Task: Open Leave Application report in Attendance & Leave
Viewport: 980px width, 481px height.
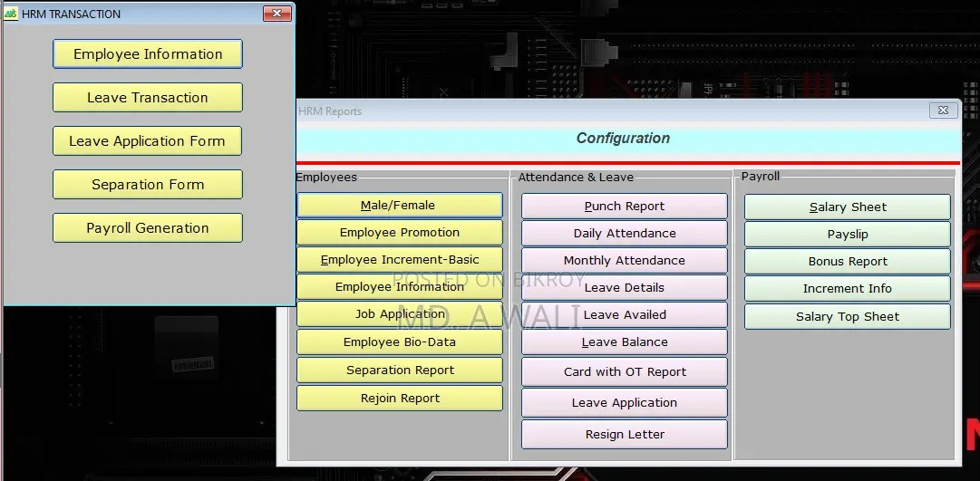Action: click(625, 403)
